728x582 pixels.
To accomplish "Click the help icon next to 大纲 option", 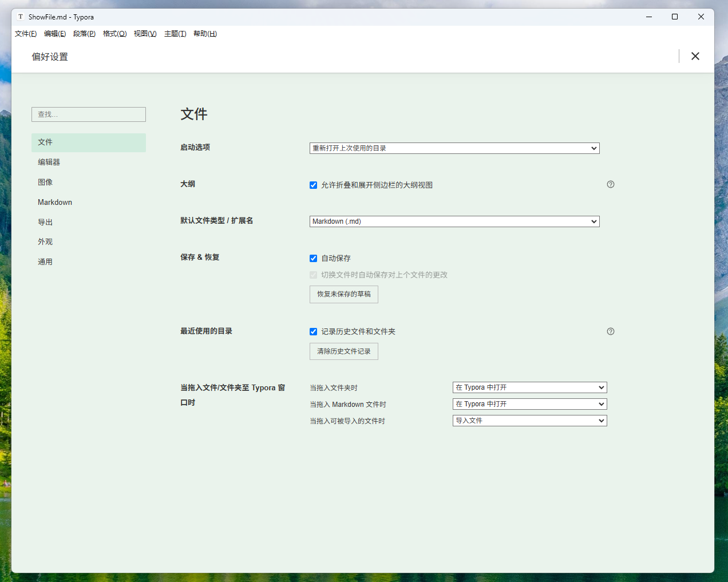I will (611, 184).
